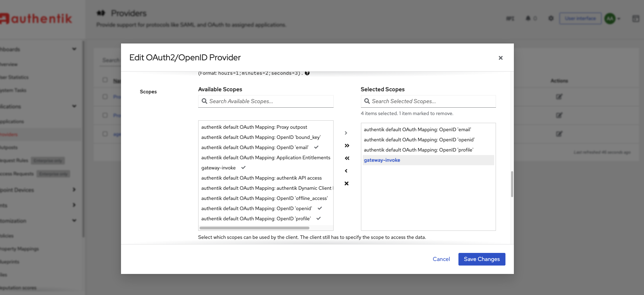
Task: Click the add all scopes double arrow
Action: pos(347,146)
